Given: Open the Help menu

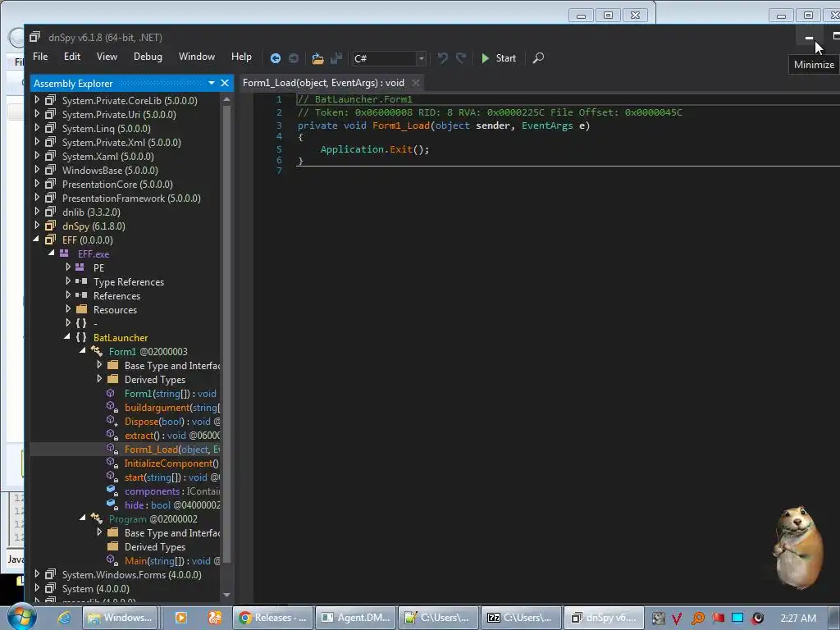Looking at the screenshot, I should click(x=241, y=57).
